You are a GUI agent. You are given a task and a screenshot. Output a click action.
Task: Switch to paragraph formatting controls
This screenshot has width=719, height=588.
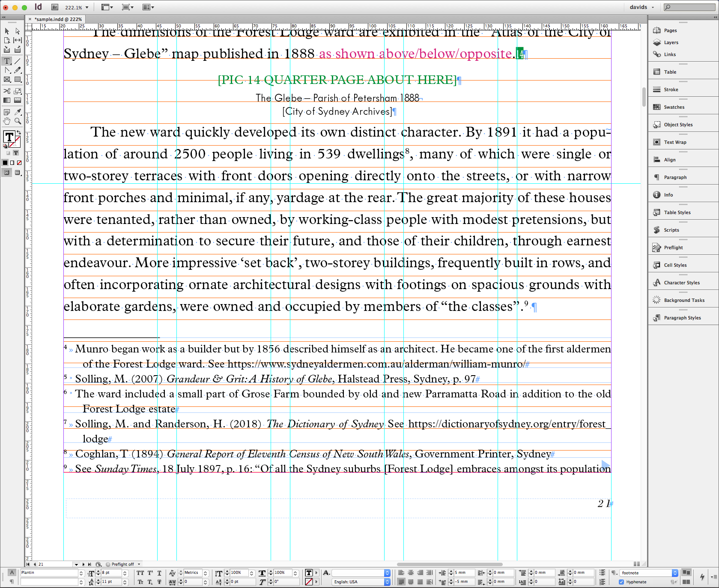pos(12,582)
